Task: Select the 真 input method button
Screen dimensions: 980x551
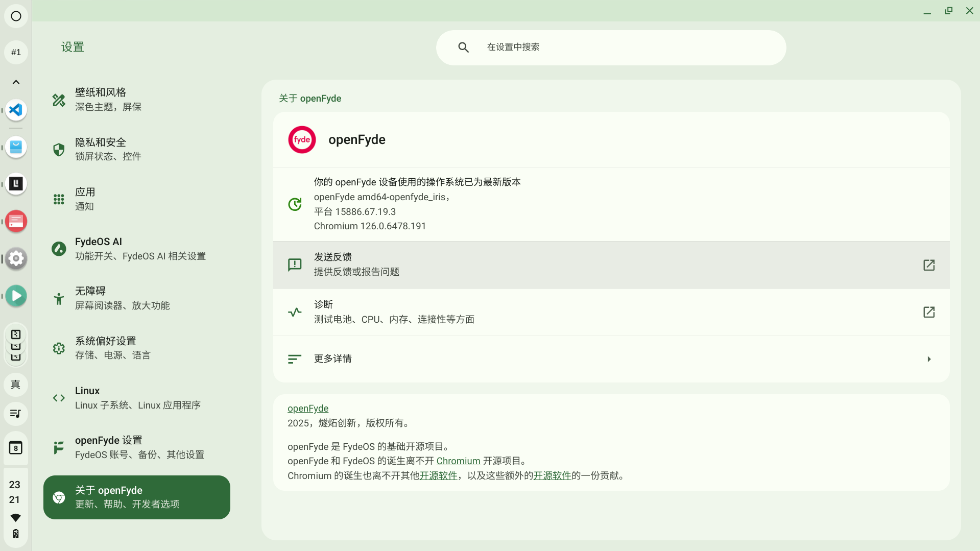Action: click(16, 385)
